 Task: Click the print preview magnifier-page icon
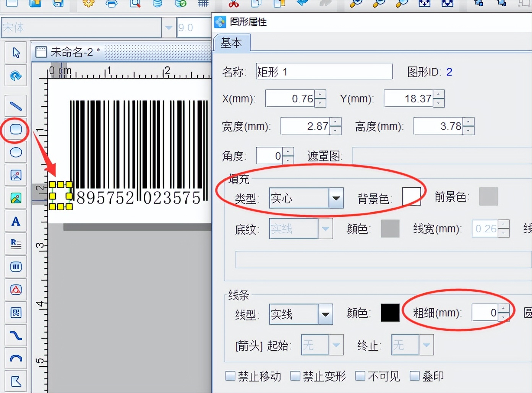pyautogui.click(x=135, y=3)
